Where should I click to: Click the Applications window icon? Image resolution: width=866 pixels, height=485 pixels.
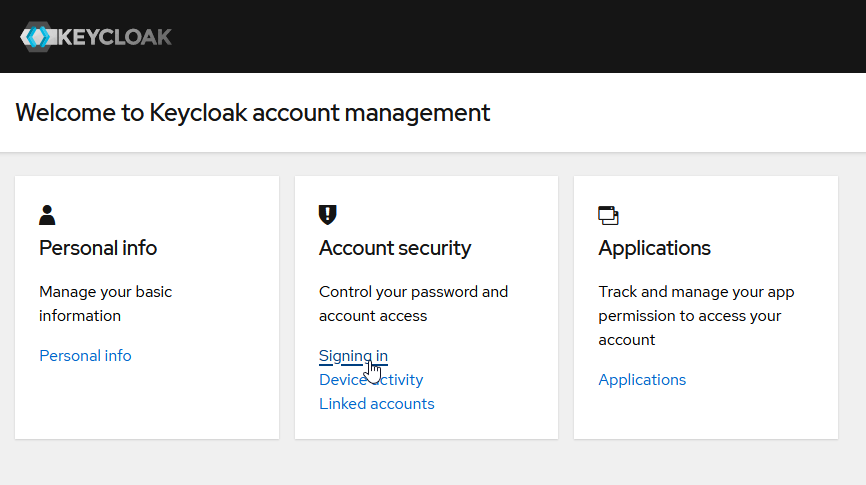point(608,215)
